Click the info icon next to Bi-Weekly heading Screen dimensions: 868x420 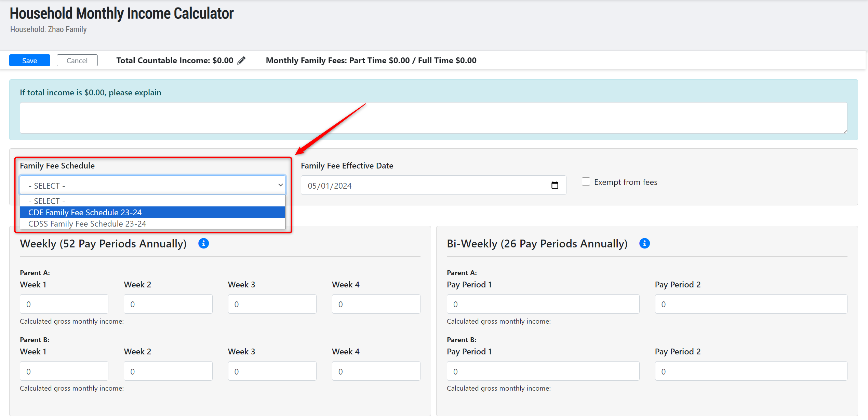tap(644, 243)
